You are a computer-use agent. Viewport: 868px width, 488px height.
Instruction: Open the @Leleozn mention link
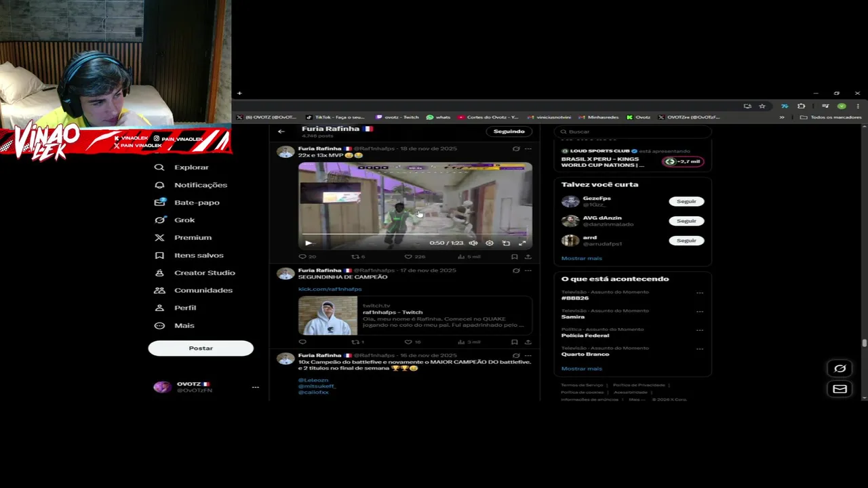click(x=313, y=380)
